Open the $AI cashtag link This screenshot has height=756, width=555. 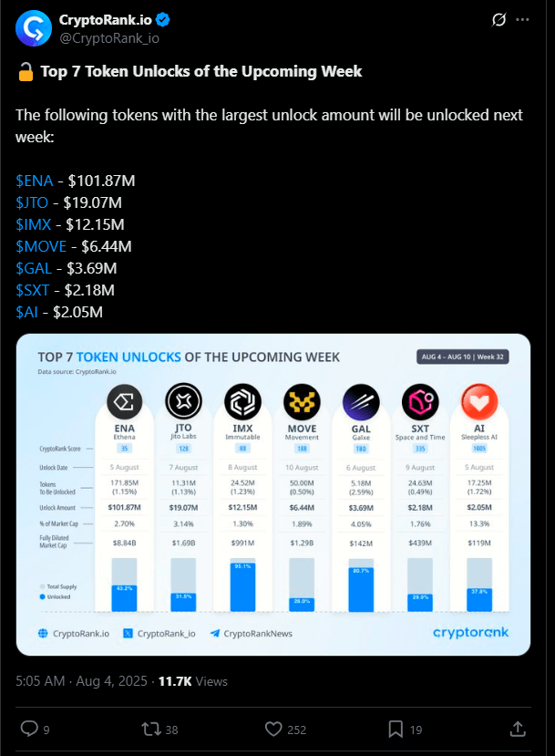tap(26, 312)
